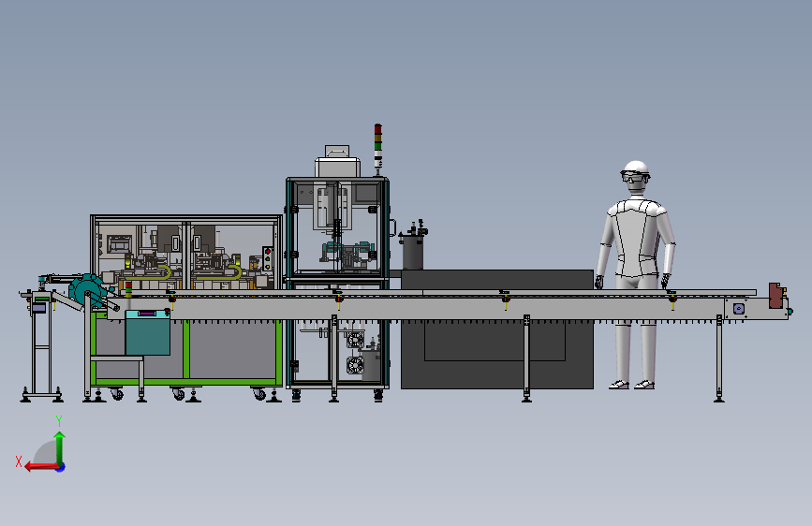
Task: Click the green Y axis arrow of the triad
Action: tap(60, 448)
